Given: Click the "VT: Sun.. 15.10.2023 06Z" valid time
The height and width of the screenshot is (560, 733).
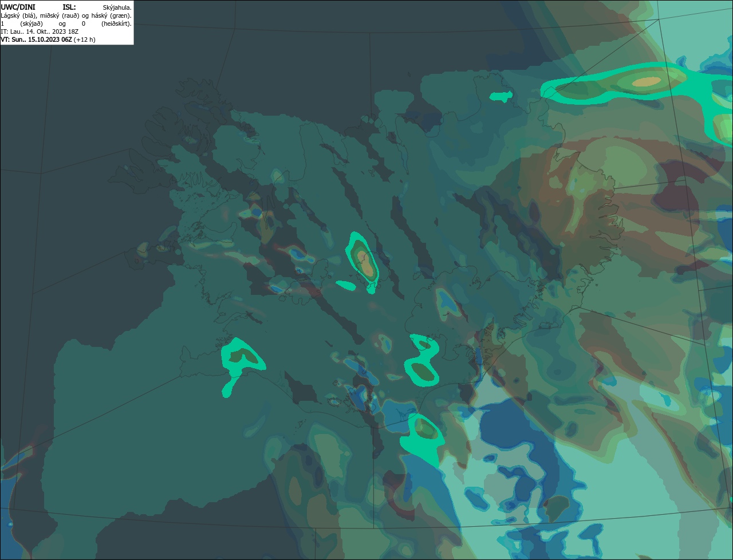Looking at the screenshot, I should 37,40.
